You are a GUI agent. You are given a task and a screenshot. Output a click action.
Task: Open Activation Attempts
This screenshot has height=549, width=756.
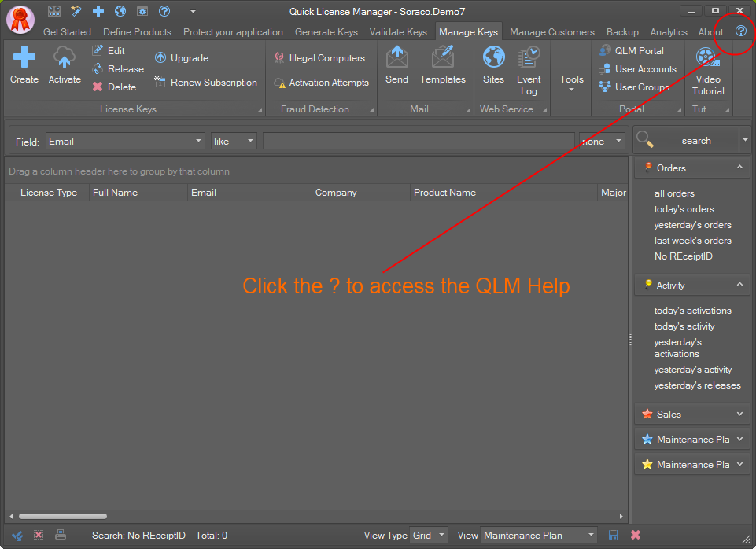[x=321, y=83]
